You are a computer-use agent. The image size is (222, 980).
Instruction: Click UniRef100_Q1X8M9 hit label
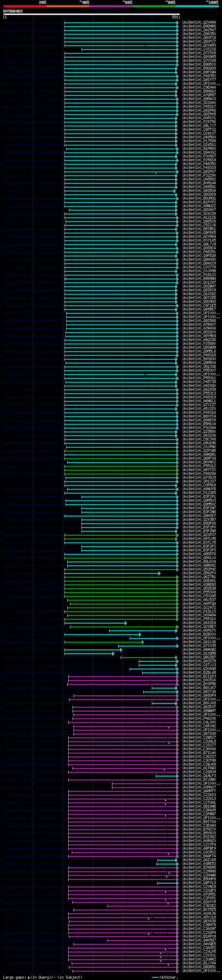[199, 653]
